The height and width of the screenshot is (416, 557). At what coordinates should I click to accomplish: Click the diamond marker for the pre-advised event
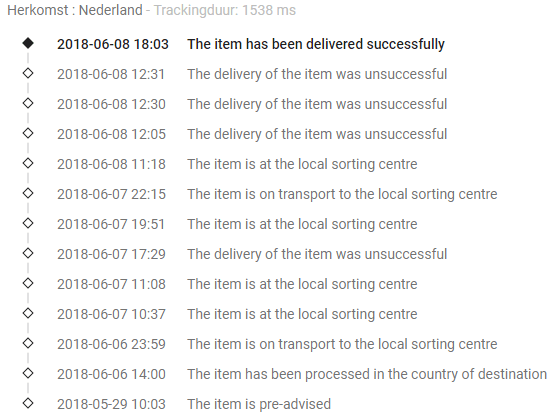(28, 403)
